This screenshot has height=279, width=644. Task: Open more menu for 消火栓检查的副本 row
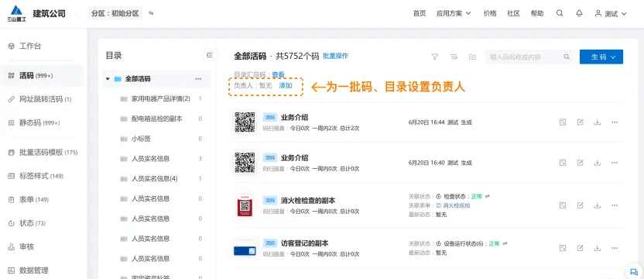click(x=615, y=205)
